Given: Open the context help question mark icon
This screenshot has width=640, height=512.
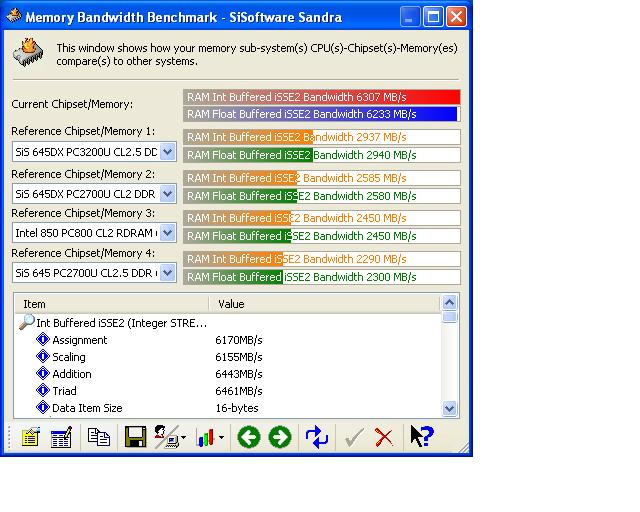Looking at the screenshot, I should [421, 437].
